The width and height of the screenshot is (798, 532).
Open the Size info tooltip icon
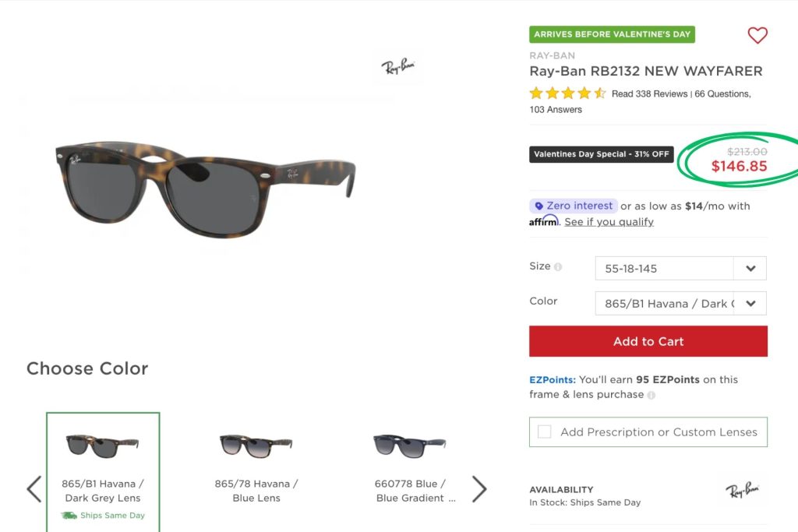559,266
